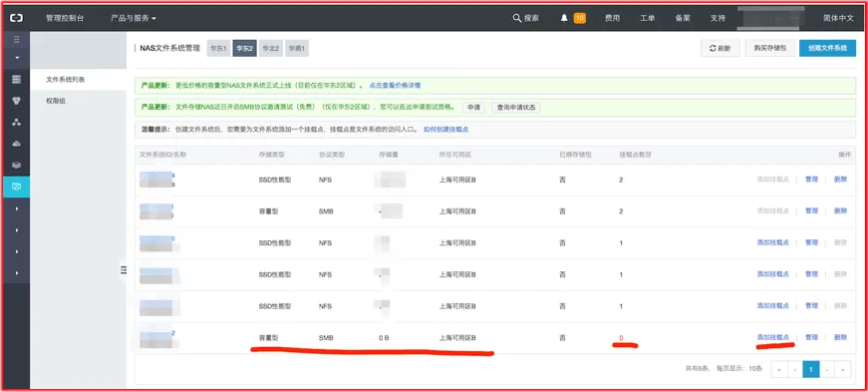Image resolution: width=868 pixels, height=392 pixels.
Task: Go to last page with » button
Action: [843, 369]
